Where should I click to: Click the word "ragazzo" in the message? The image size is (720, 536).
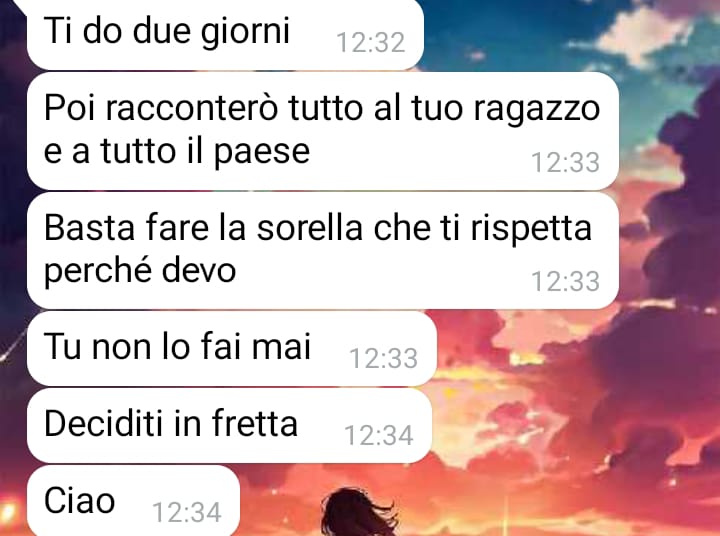pos(536,110)
